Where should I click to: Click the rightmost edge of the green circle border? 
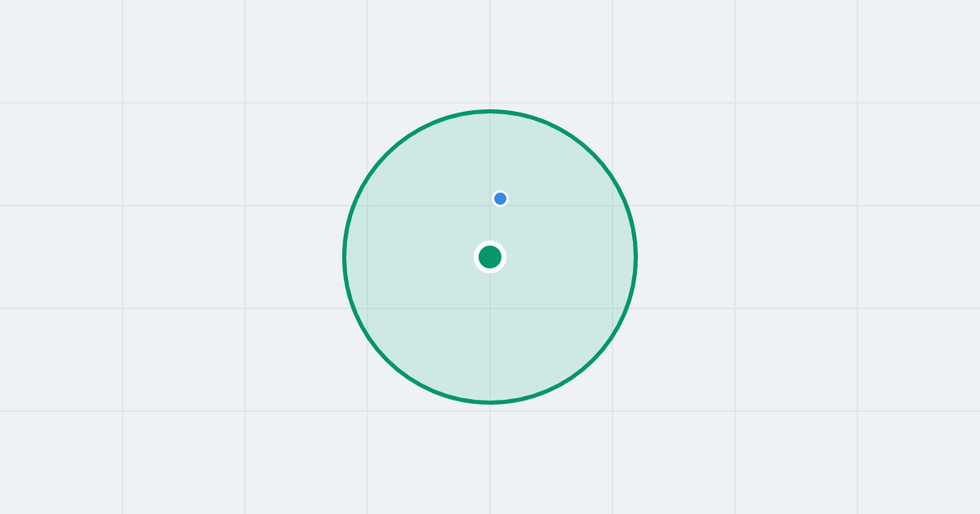[x=635, y=257]
